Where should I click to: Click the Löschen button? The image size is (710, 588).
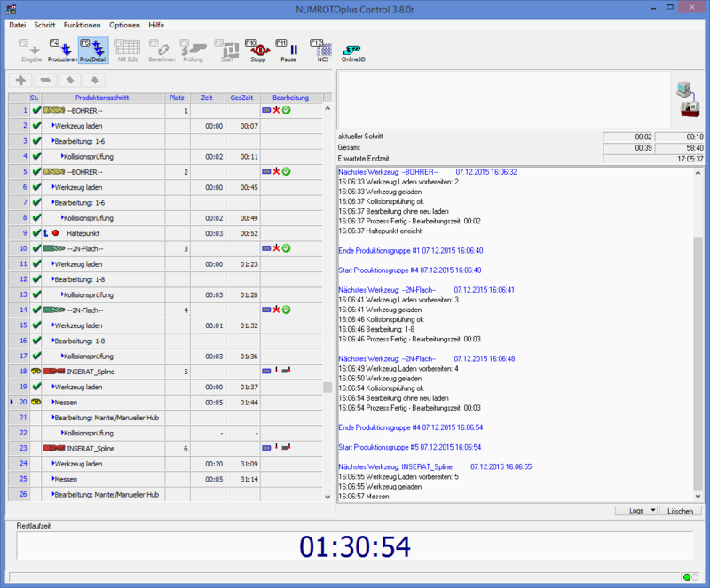coord(681,511)
